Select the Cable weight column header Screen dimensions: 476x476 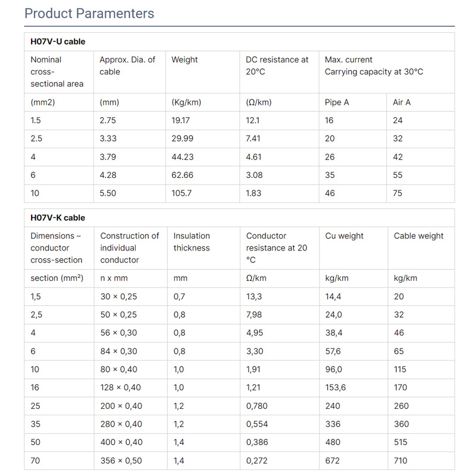(419, 236)
